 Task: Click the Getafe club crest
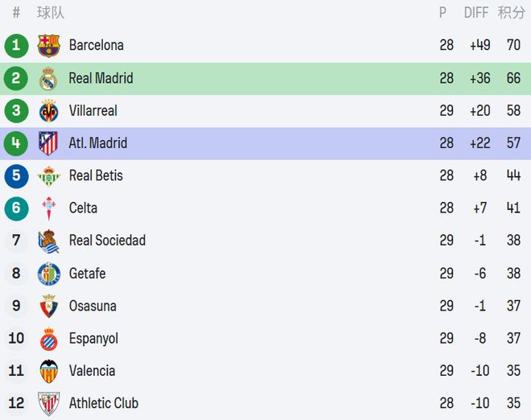48,274
